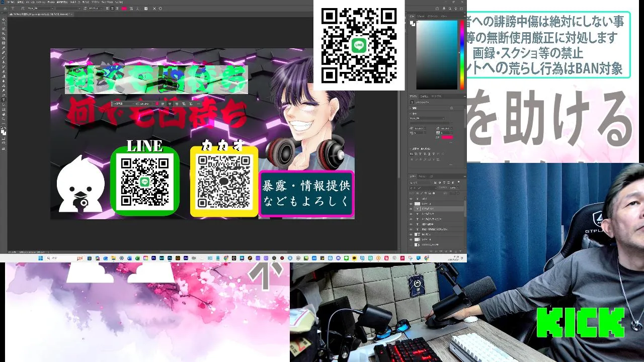Open the 編集 menu

click(20, 2)
